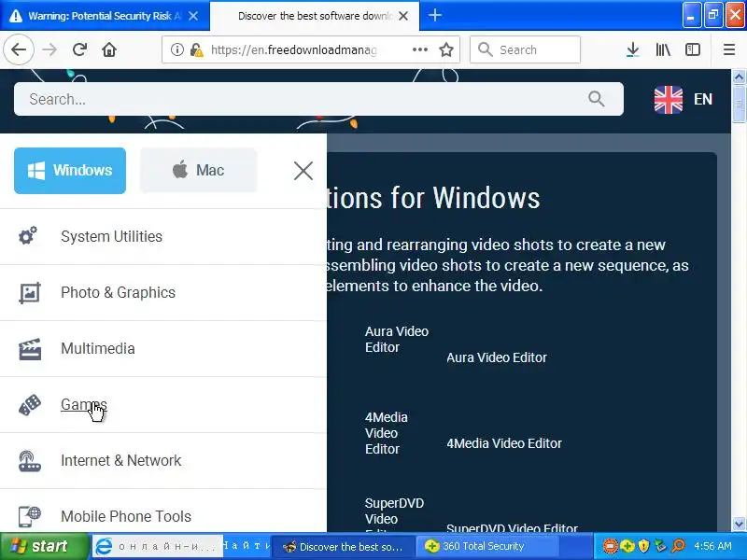Image resolution: width=747 pixels, height=560 pixels.
Task: Open the browser home page
Action: pos(109,49)
